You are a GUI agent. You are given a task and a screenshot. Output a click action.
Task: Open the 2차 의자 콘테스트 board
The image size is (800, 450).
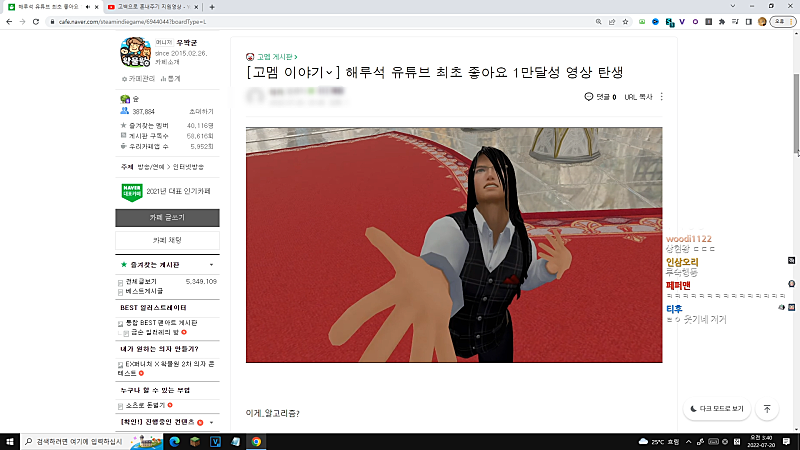[166, 368]
